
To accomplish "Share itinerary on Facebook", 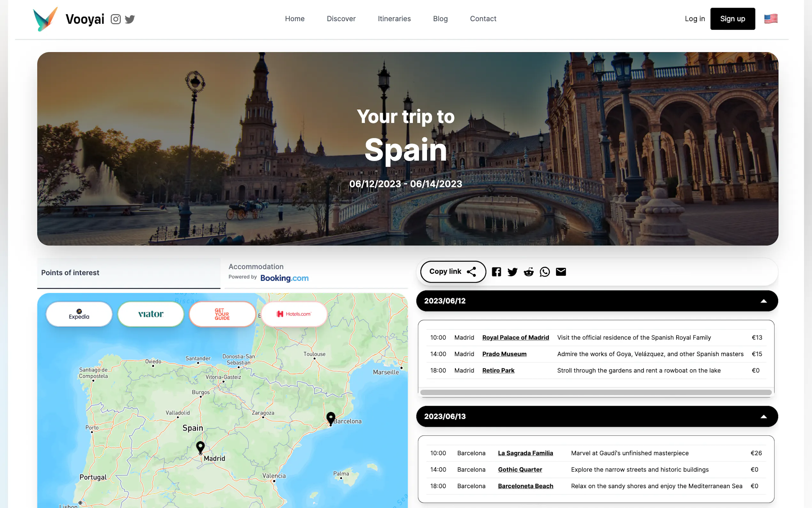I will tap(496, 272).
